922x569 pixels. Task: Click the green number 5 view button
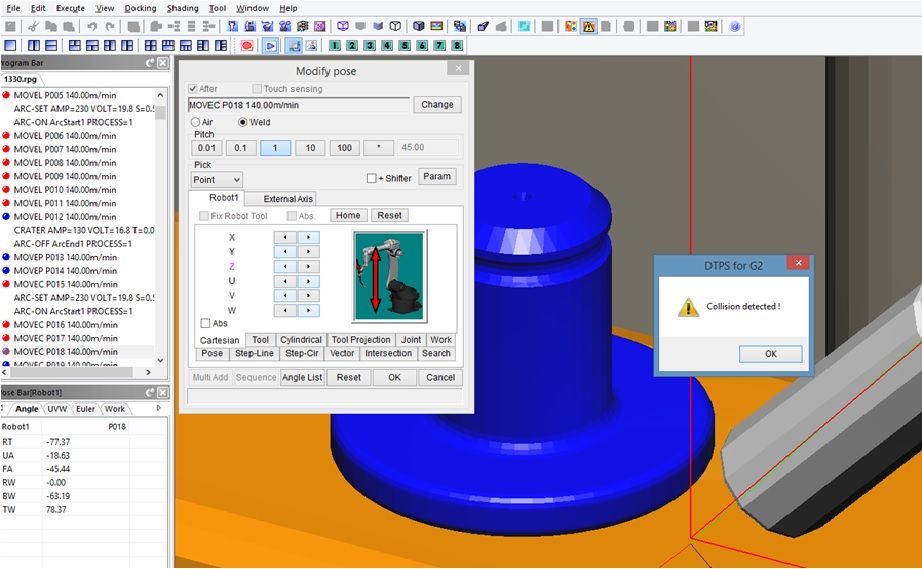click(x=405, y=46)
